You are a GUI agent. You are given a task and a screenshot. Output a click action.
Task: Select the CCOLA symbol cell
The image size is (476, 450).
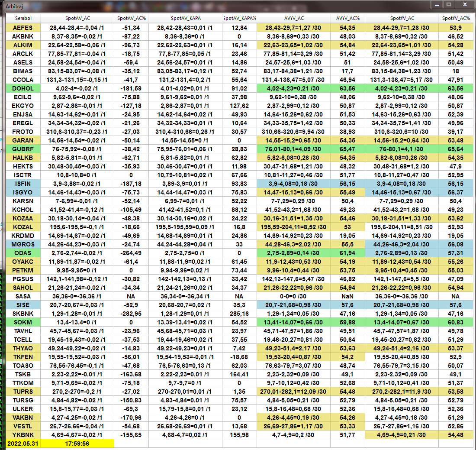click(x=23, y=80)
